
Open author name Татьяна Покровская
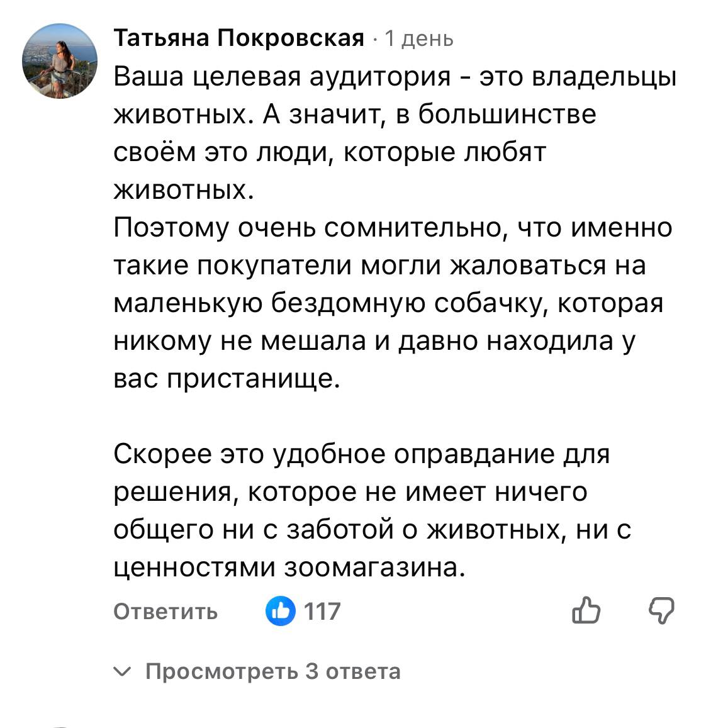pos(239,39)
